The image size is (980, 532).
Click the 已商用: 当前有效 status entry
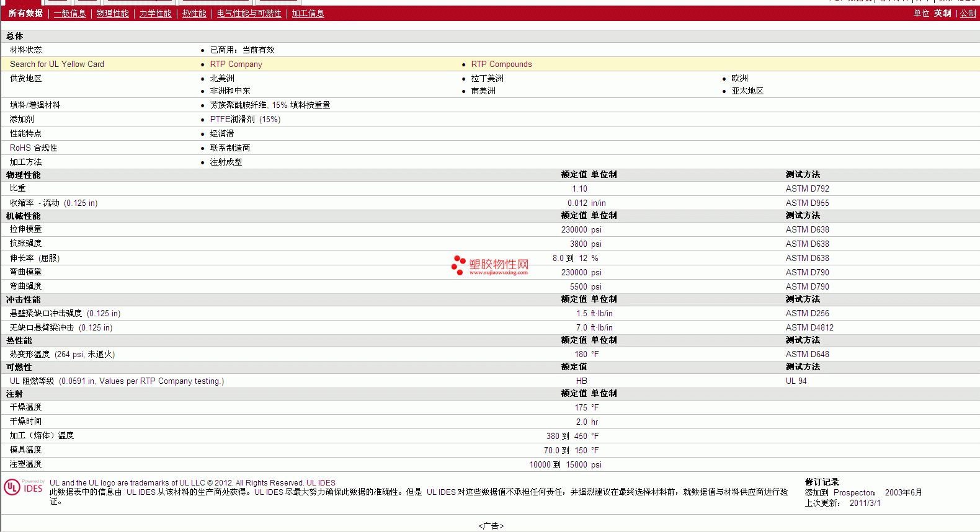[x=242, y=50]
